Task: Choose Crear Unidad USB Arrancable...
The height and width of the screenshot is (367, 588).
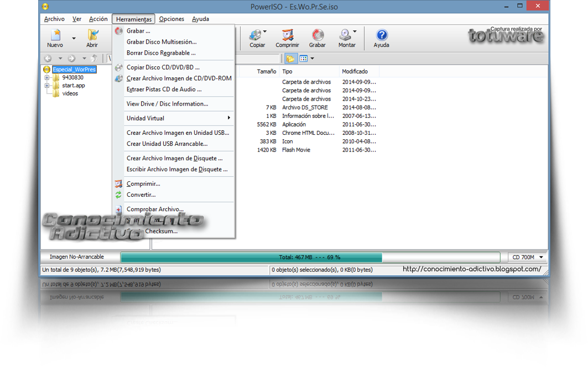Action: [174, 144]
